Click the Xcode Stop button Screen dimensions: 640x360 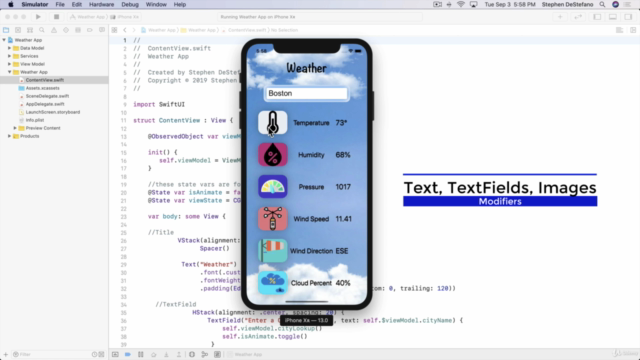pos(56,17)
